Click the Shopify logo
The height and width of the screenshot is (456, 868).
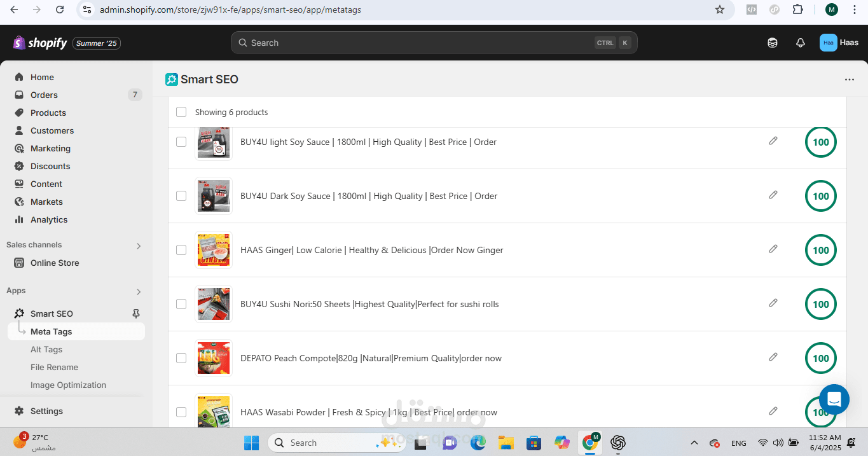pyautogui.click(x=40, y=43)
